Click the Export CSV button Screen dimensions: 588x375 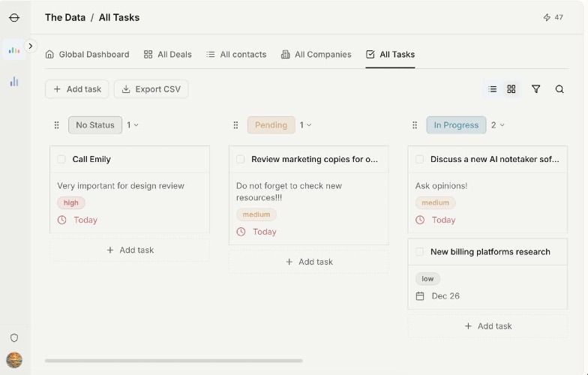151,88
